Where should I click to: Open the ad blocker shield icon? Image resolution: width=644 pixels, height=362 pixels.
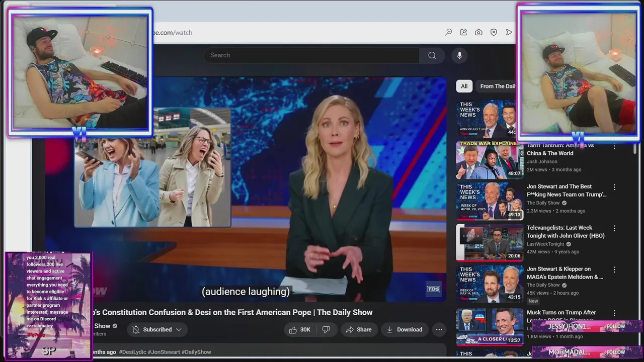pos(494,32)
